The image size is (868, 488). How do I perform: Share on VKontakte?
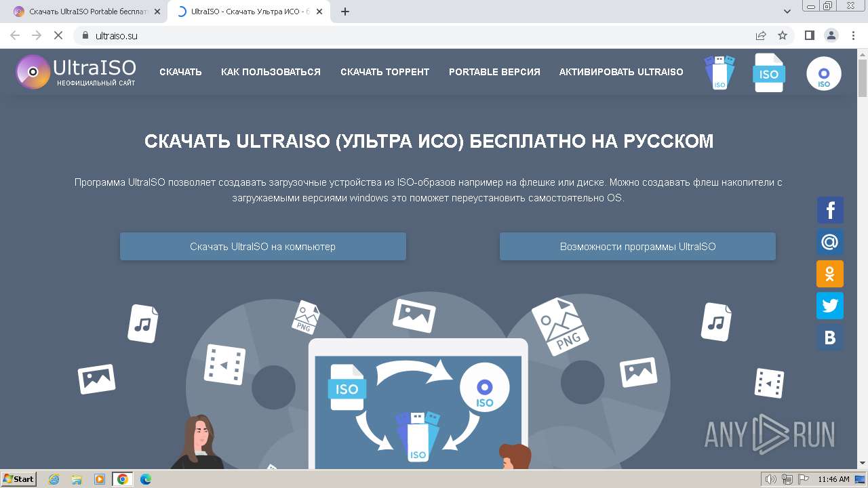point(830,338)
